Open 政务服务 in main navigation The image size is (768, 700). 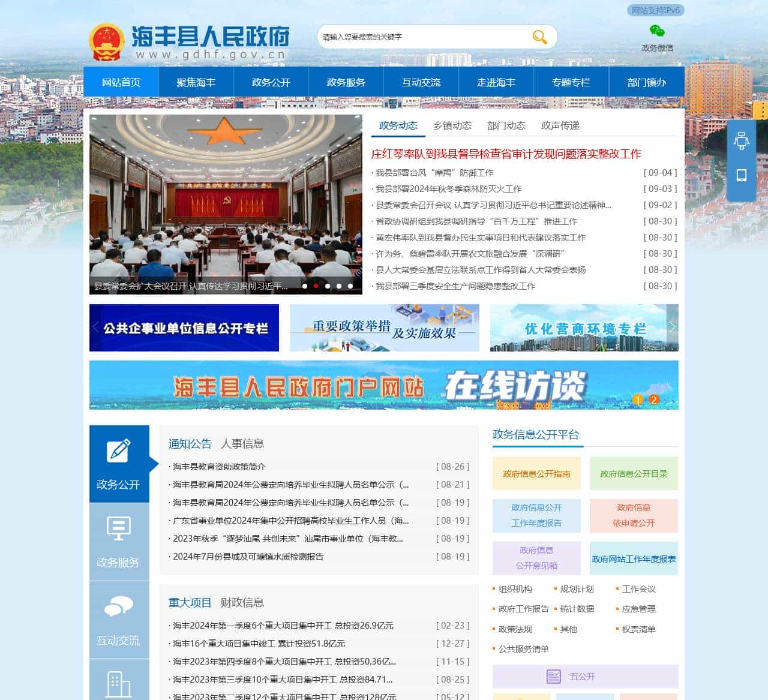point(346,82)
